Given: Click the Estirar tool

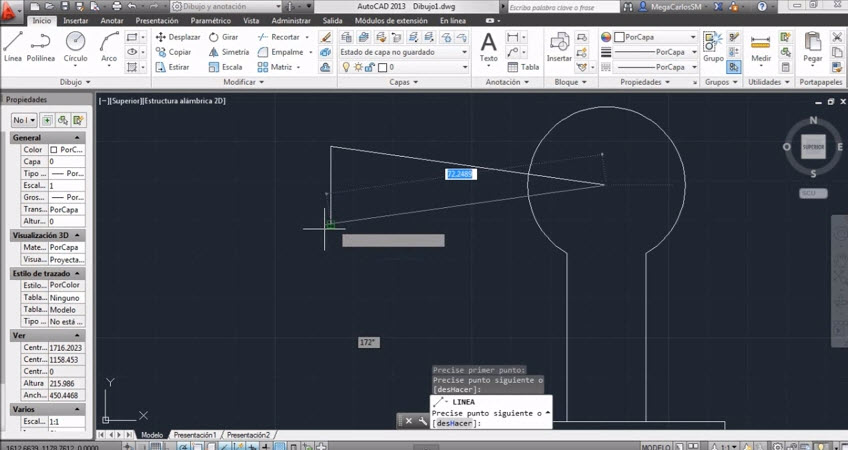Looking at the screenshot, I should [x=173, y=67].
